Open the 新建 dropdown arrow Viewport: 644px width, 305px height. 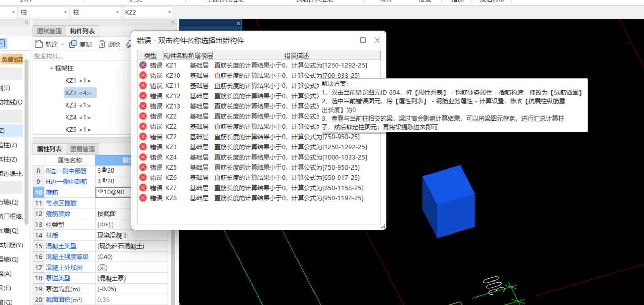[62, 44]
